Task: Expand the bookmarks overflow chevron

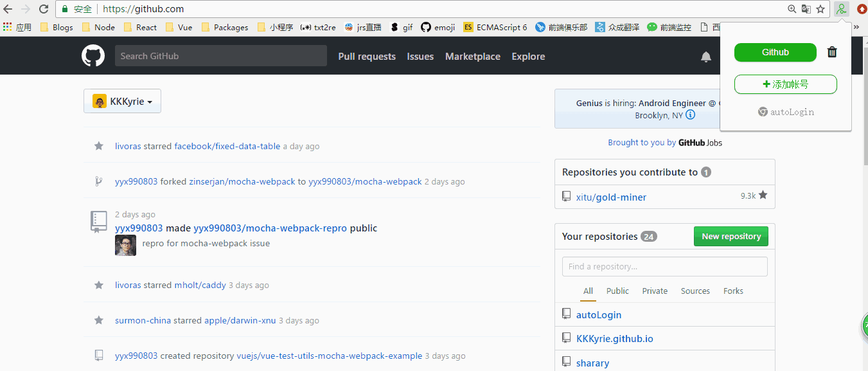Action: point(856,27)
